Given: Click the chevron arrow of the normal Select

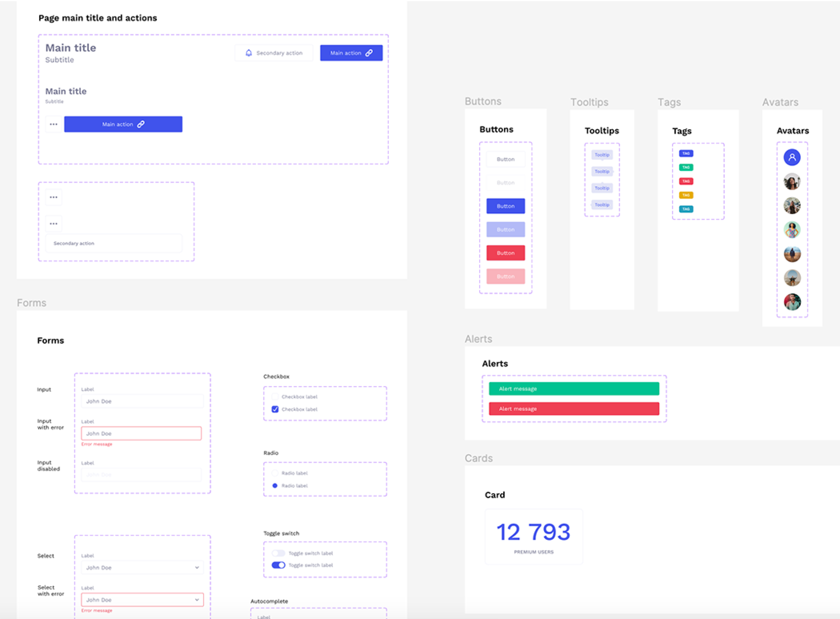Looking at the screenshot, I should coord(197,568).
